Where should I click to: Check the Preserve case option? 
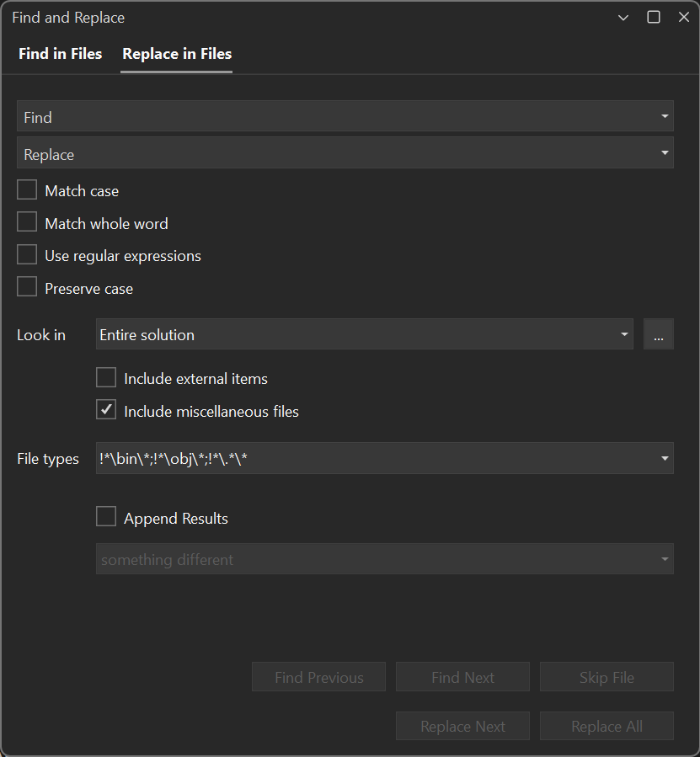[26, 286]
